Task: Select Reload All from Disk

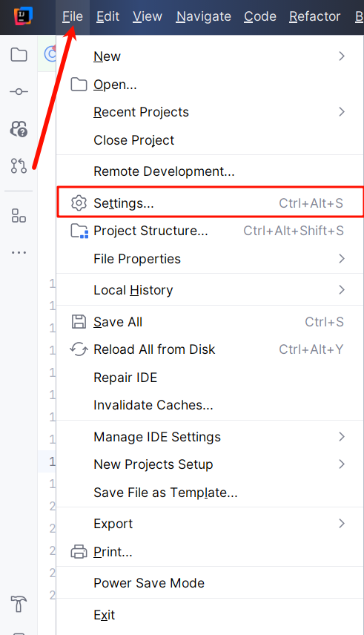Action: [x=210, y=349]
